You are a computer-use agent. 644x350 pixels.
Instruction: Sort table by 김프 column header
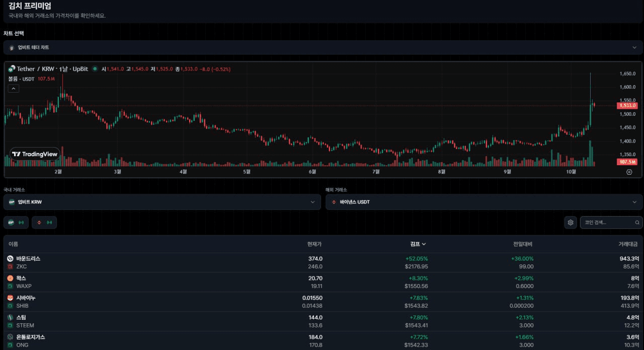point(418,244)
